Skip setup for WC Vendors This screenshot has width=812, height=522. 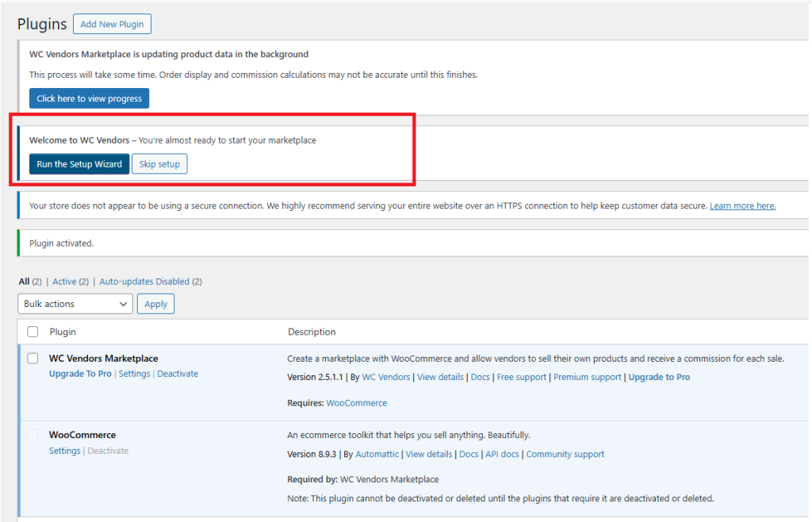tap(159, 163)
